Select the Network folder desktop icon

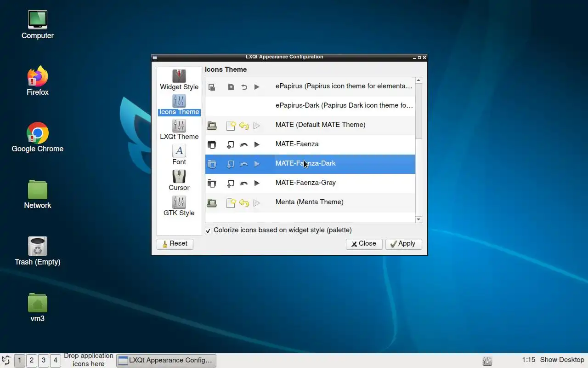(x=38, y=194)
